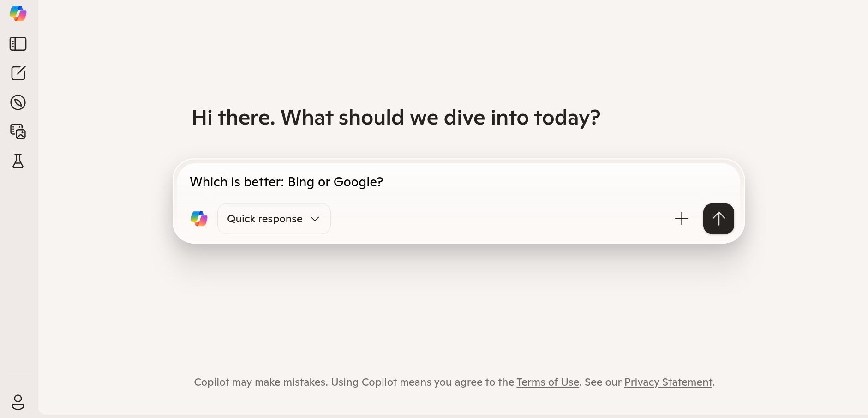Open the Terms of Use link
Screen dimensions: 868x418
click(547, 382)
